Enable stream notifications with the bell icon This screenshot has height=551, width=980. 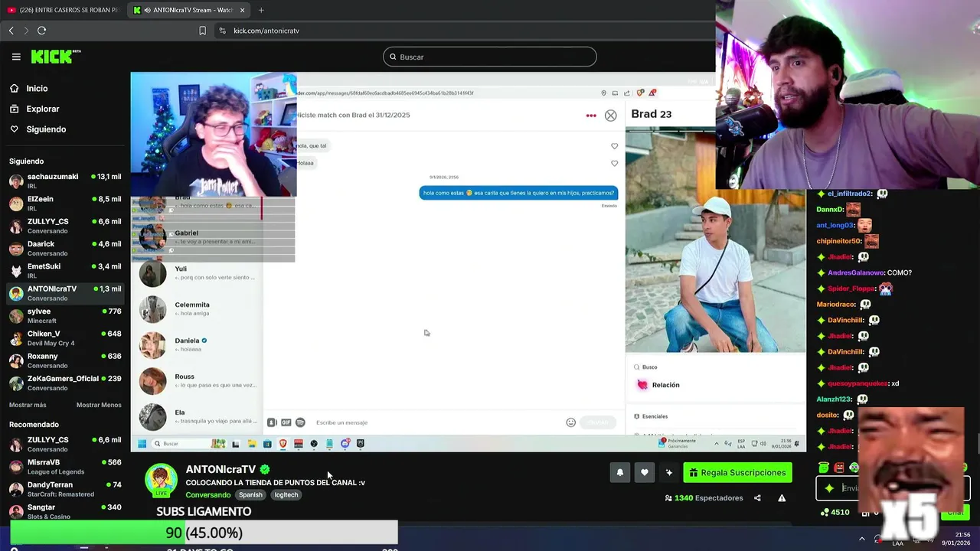coord(620,473)
